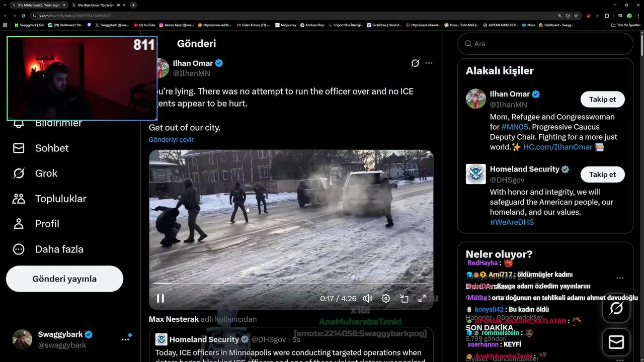Seek on the video progress bar
This screenshot has width=644, height=362.
(x=291, y=284)
